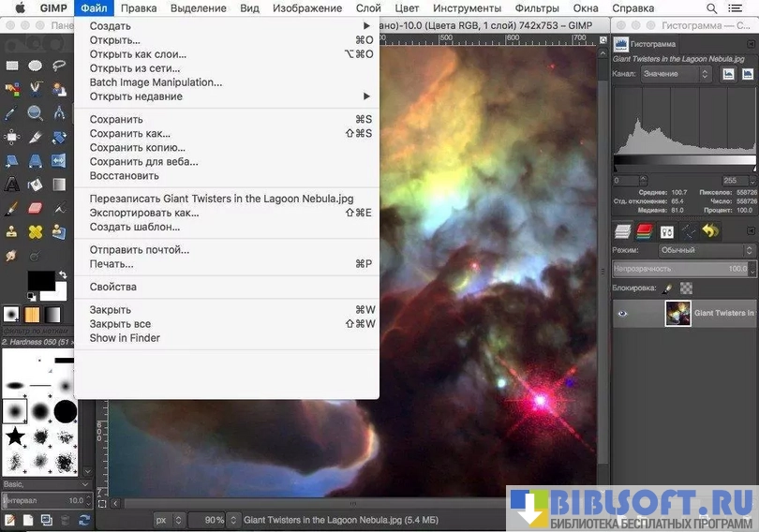The width and height of the screenshot is (759, 532).
Task: Pick the Eraser tool
Action: 36,208
